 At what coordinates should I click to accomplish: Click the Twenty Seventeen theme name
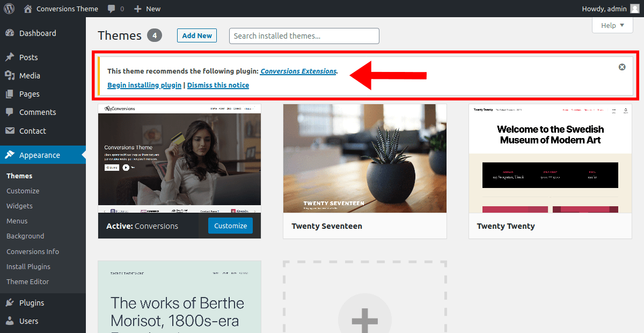pyautogui.click(x=327, y=226)
